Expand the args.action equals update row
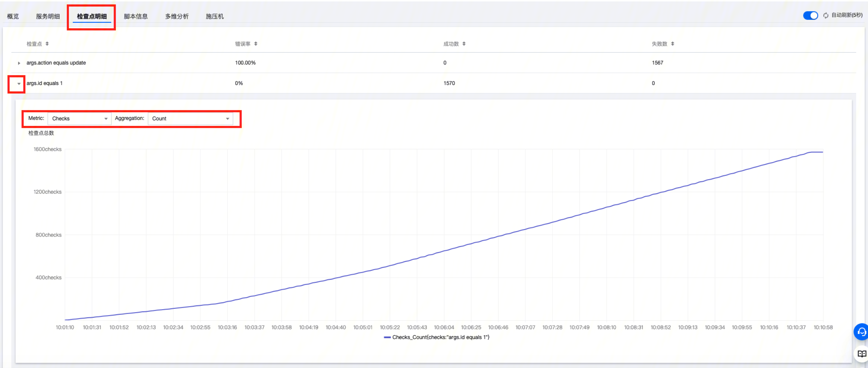This screenshot has width=868, height=368. pyautogui.click(x=19, y=63)
